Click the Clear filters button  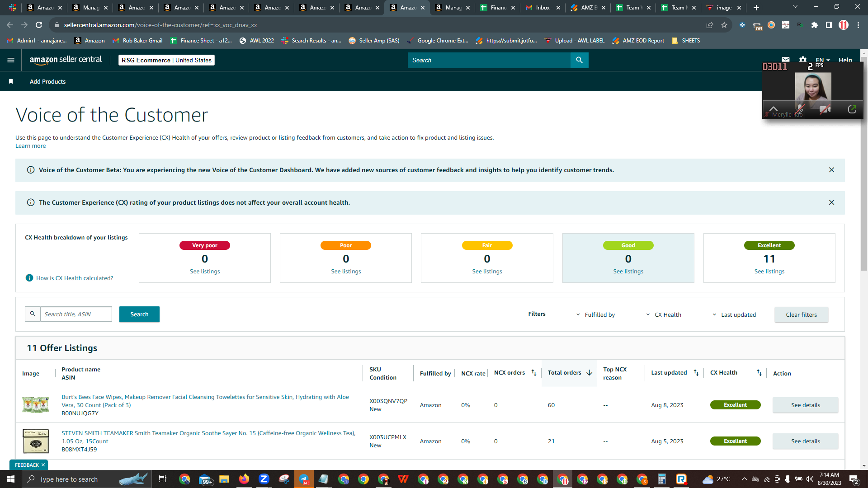801,314
